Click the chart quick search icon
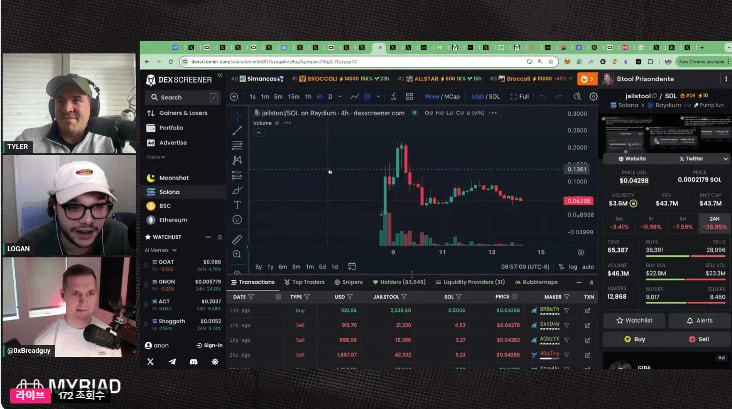Screen dimensions: 732x409 click(x=577, y=97)
